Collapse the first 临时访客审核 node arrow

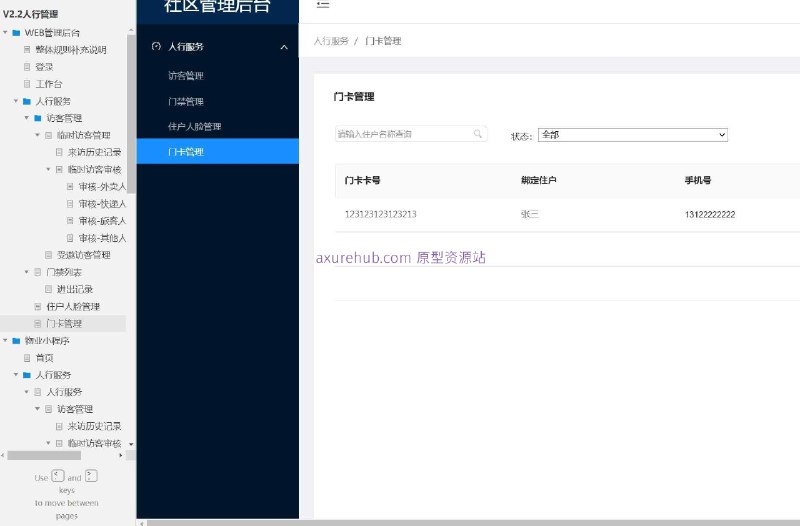[x=48, y=169]
